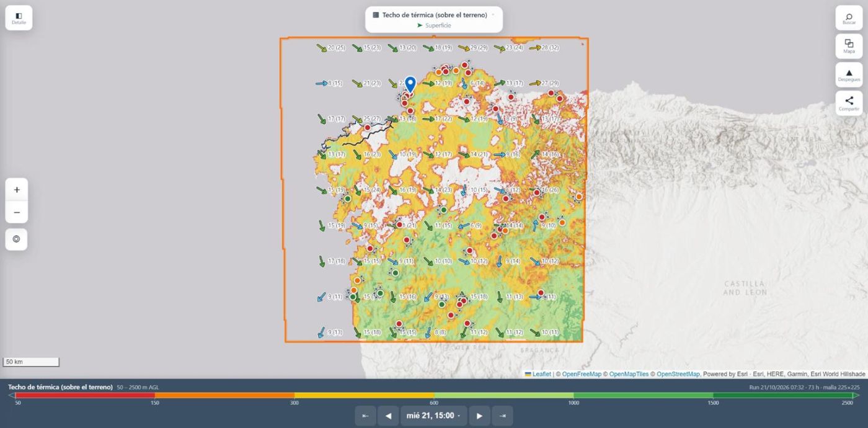Click the dark green 1500–2500 legend band
868x428 pixels.
click(783, 395)
